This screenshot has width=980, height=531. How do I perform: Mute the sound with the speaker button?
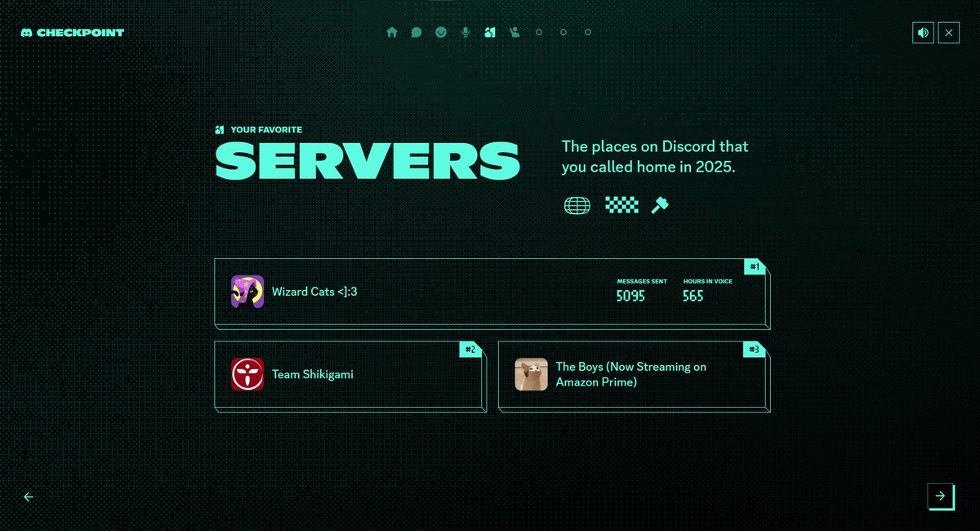click(923, 33)
